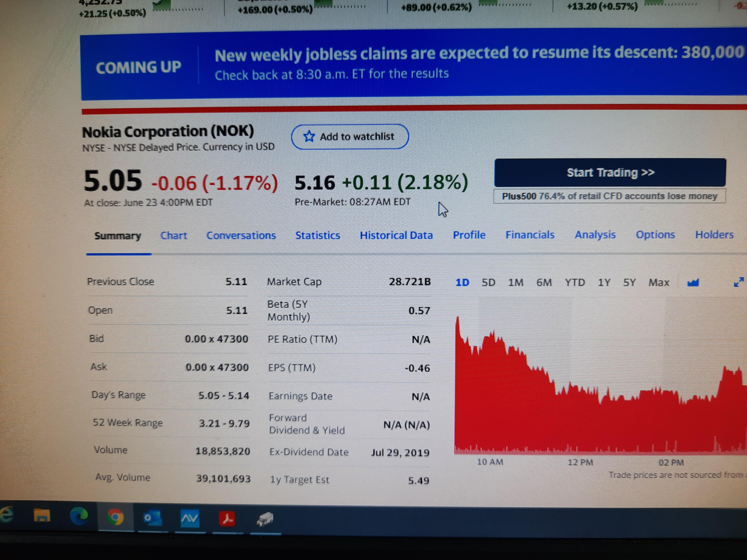The height and width of the screenshot is (560, 747).
Task: Select the 1D chart range
Action: click(x=462, y=282)
